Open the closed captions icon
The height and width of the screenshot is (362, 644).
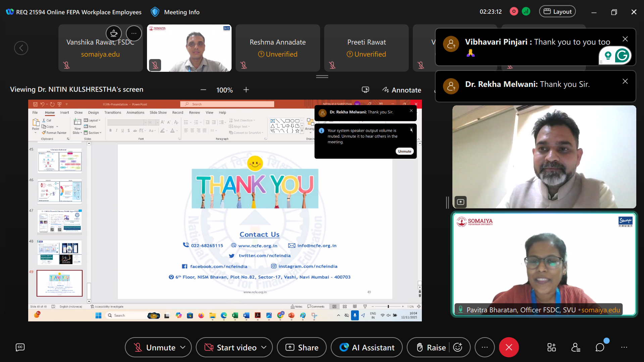coord(20,347)
